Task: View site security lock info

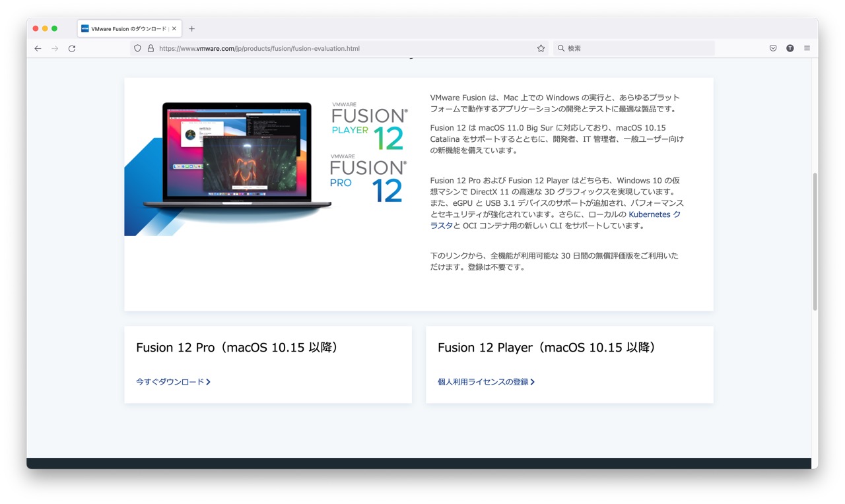Action: tap(151, 48)
